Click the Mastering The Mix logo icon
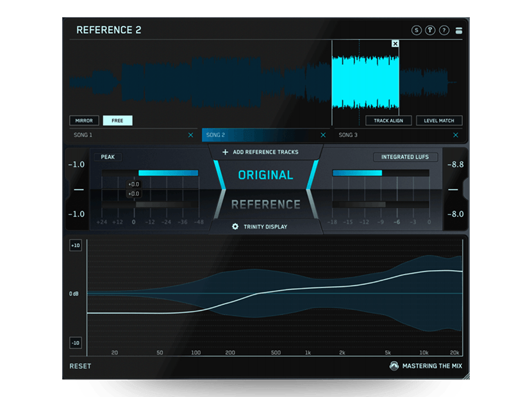The image size is (532, 397). tap(394, 366)
